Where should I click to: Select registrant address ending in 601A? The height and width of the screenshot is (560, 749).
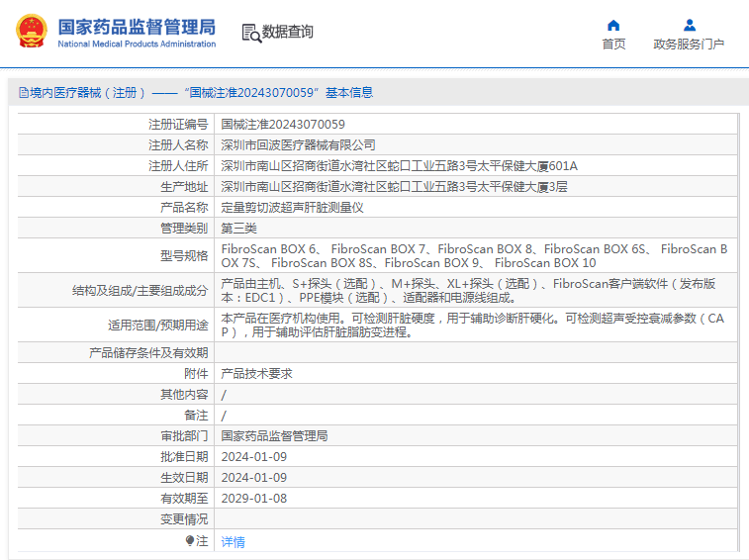[400, 166]
